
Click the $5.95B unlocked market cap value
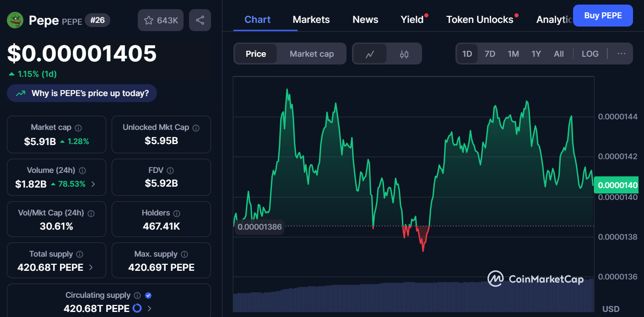161,141
